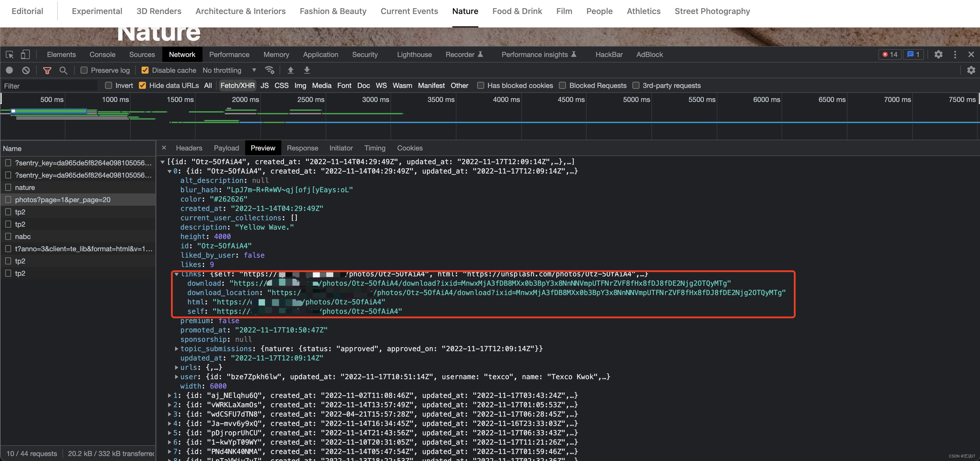This screenshot has height=461, width=980.
Task: Switch to the Response tab
Action: (x=302, y=148)
